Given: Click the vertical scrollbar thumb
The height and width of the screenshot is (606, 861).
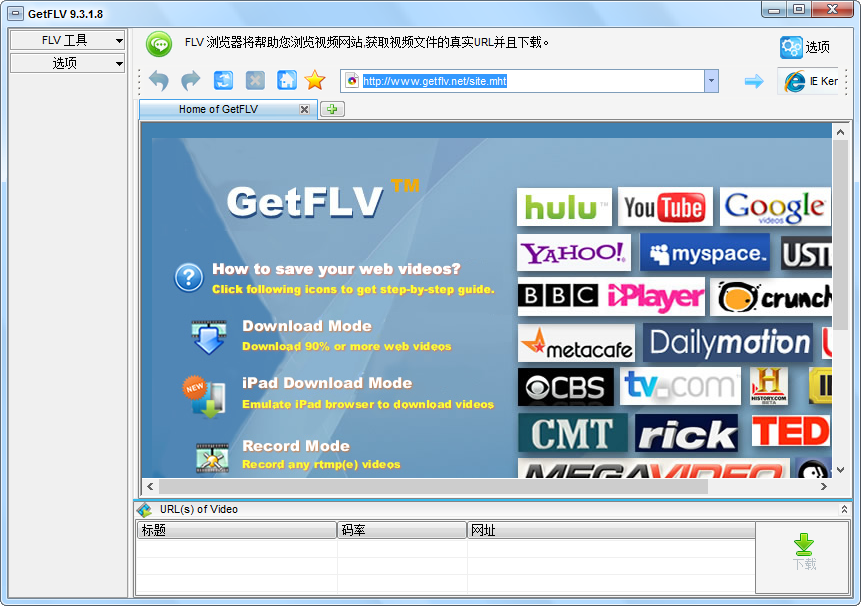Looking at the screenshot, I should 840,235.
